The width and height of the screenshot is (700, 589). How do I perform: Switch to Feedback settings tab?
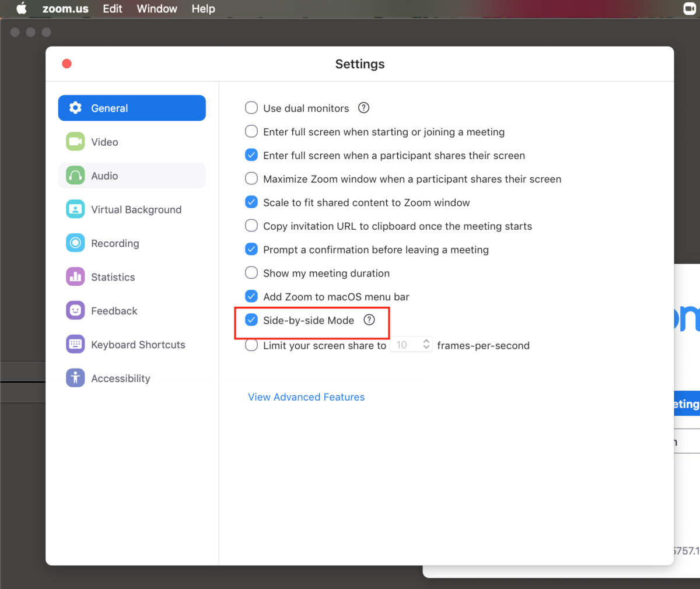click(132, 311)
